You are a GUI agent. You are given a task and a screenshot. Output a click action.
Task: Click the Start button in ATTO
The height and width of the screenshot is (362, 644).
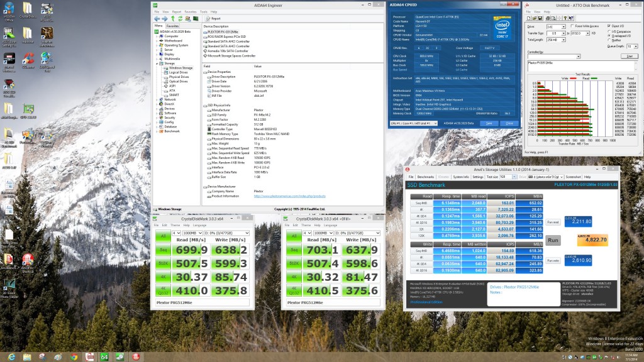pyautogui.click(x=630, y=56)
